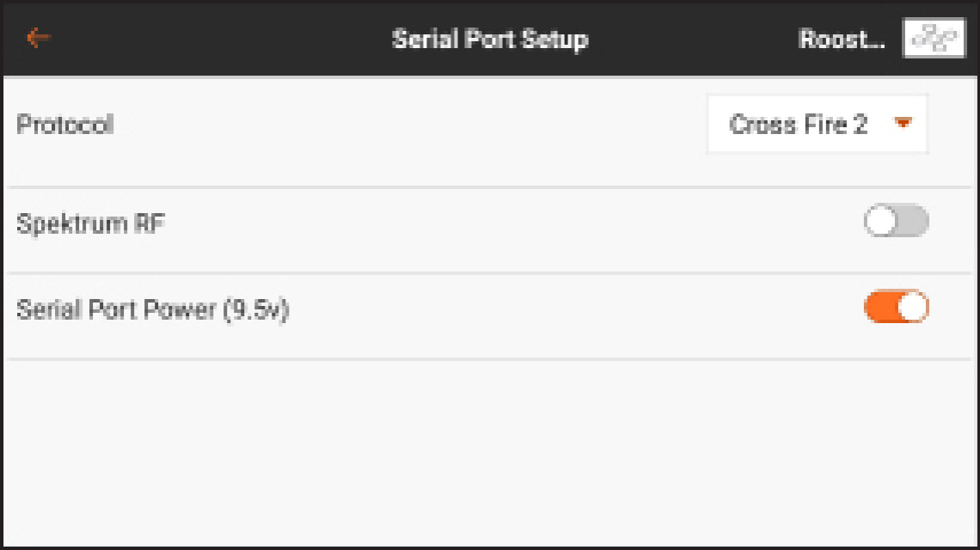Click the white knob on Serial Port Power switch
The width and height of the screenshot is (980, 550).
coord(913,307)
